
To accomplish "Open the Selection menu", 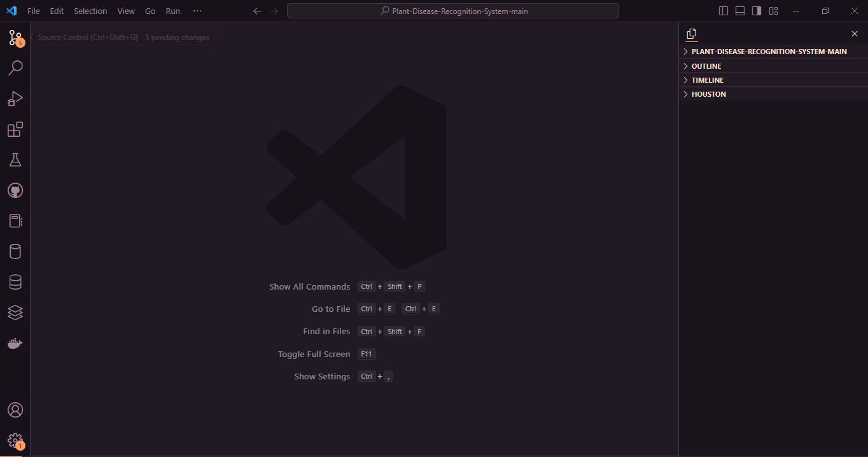I will click(90, 11).
